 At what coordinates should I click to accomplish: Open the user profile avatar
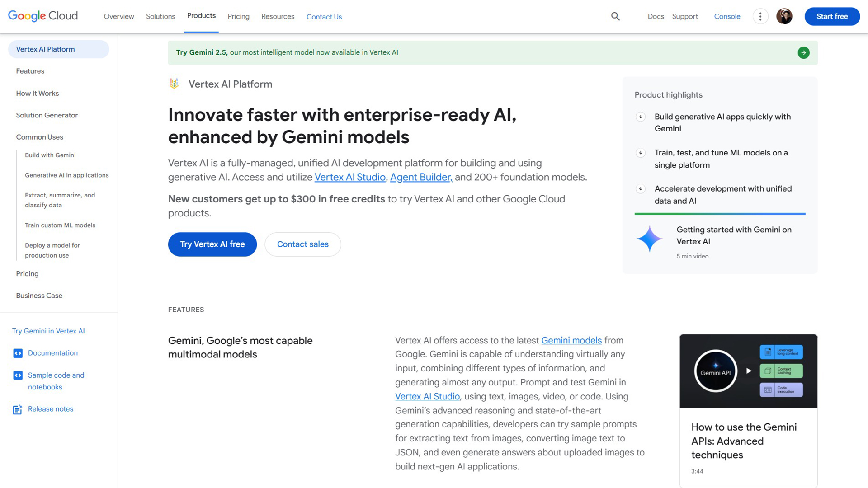pyautogui.click(x=784, y=16)
